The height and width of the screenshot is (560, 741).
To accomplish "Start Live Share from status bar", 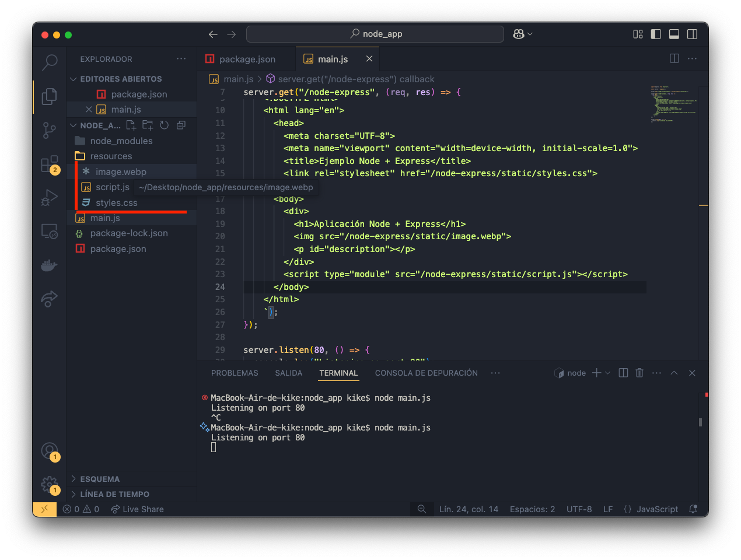I will (137, 509).
